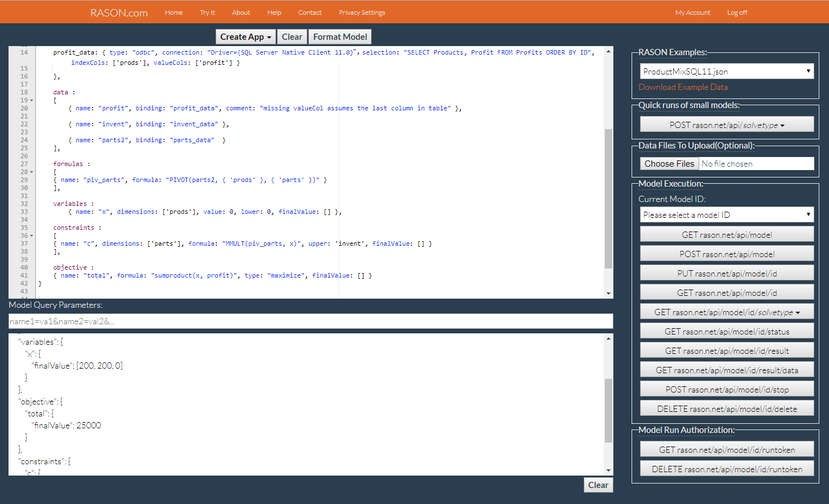Open the Create App dropdown

pyautogui.click(x=245, y=37)
